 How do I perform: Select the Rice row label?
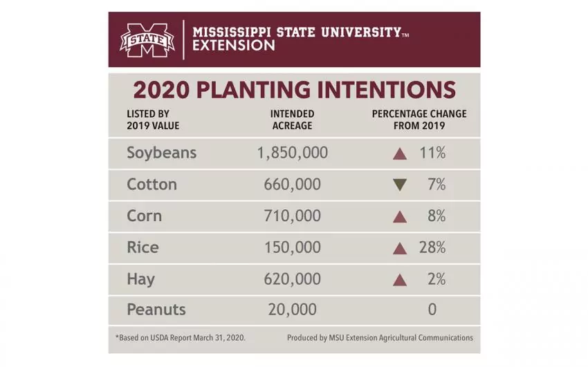(143, 247)
